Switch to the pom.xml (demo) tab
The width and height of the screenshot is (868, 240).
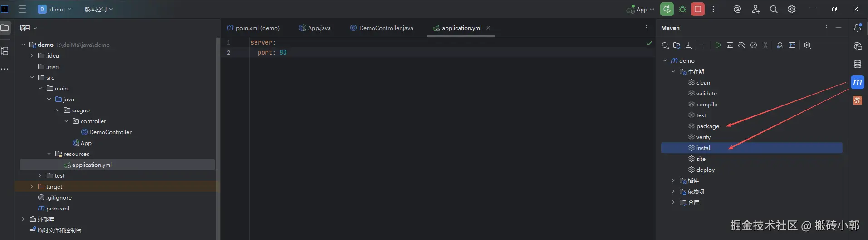tap(253, 28)
